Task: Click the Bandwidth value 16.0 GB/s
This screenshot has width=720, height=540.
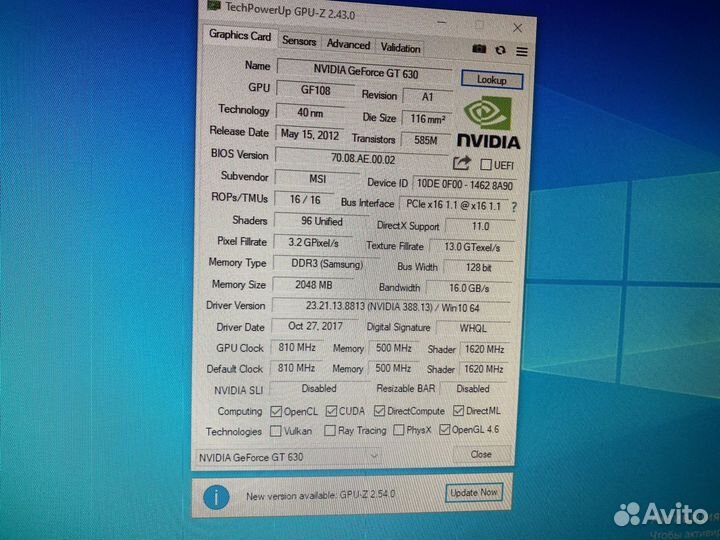Action: (469, 288)
